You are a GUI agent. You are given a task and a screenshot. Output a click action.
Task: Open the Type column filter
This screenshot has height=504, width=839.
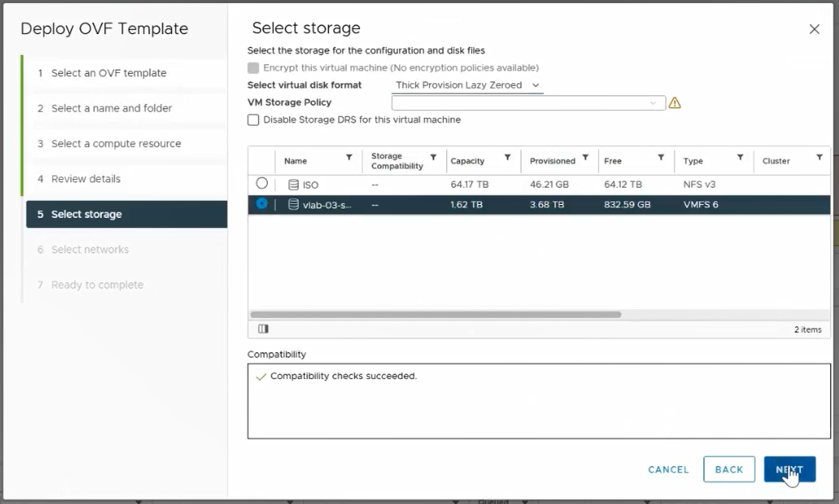[740, 157]
